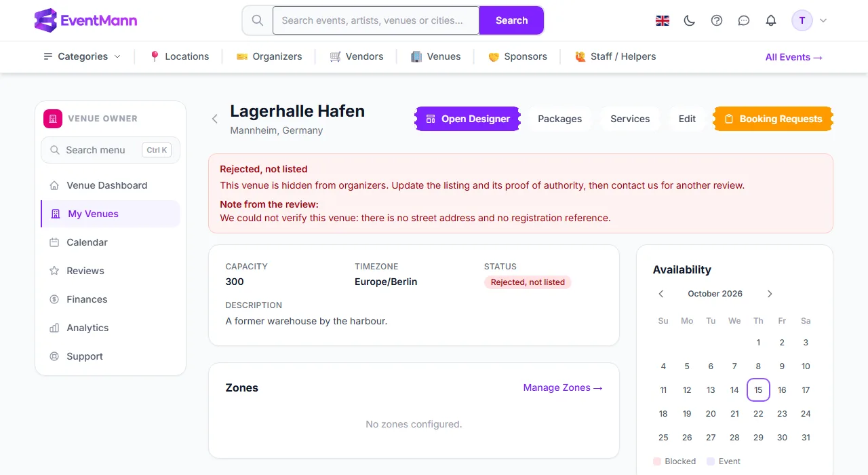Toggle dark mode moon icon
This screenshot has height=475, width=868.
(x=690, y=20)
